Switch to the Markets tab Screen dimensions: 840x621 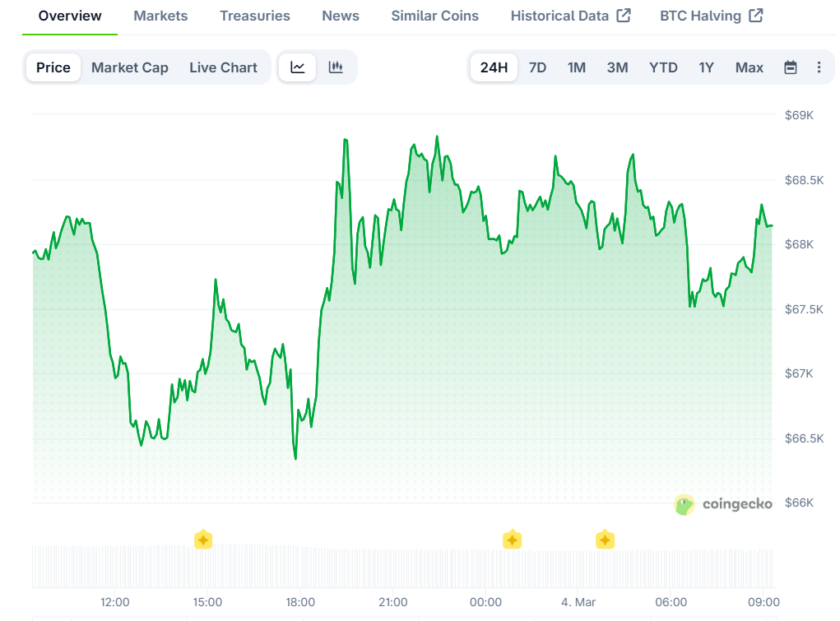coord(160,16)
